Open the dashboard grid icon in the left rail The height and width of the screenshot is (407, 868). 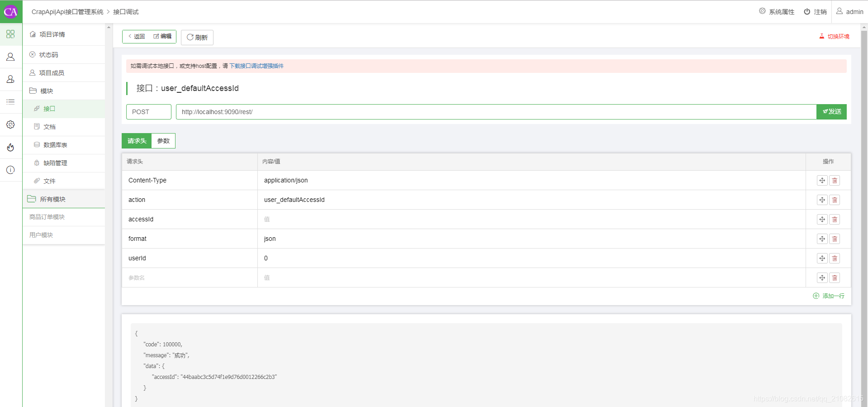[x=11, y=34]
